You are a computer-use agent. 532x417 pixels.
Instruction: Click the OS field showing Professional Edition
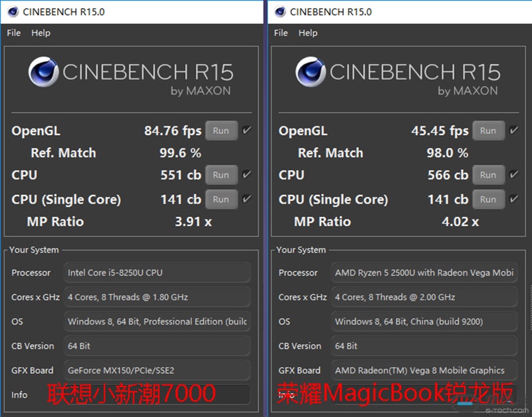[157, 321]
